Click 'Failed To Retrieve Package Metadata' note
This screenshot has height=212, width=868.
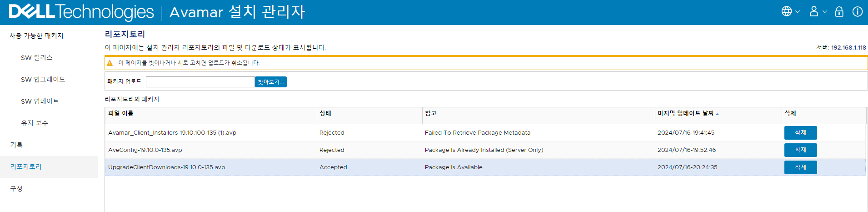pos(478,133)
